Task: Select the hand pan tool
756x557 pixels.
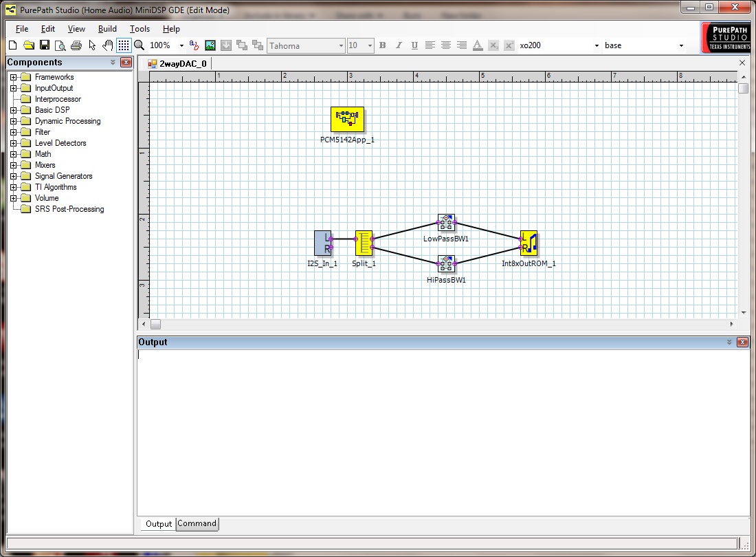Action: pos(107,45)
